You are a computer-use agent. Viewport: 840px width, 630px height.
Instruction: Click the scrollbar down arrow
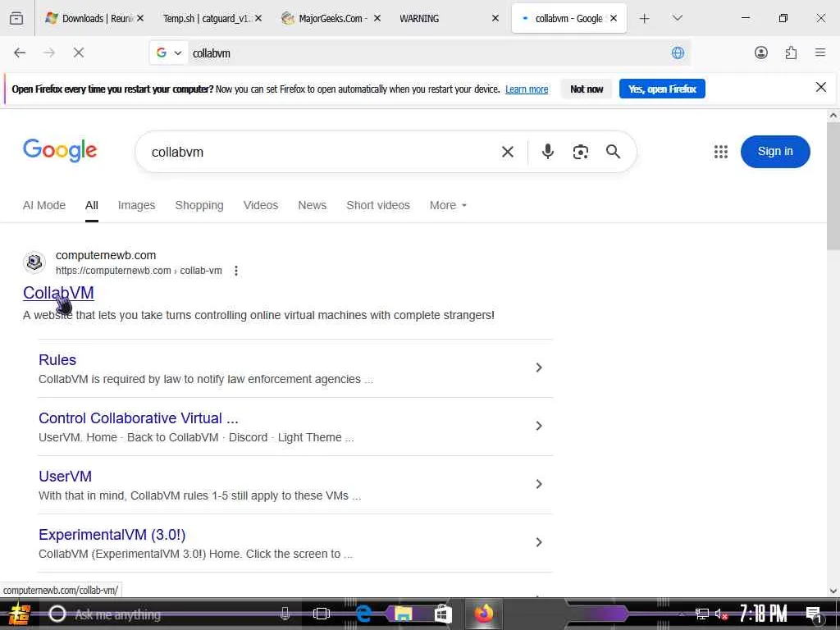coord(833,591)
